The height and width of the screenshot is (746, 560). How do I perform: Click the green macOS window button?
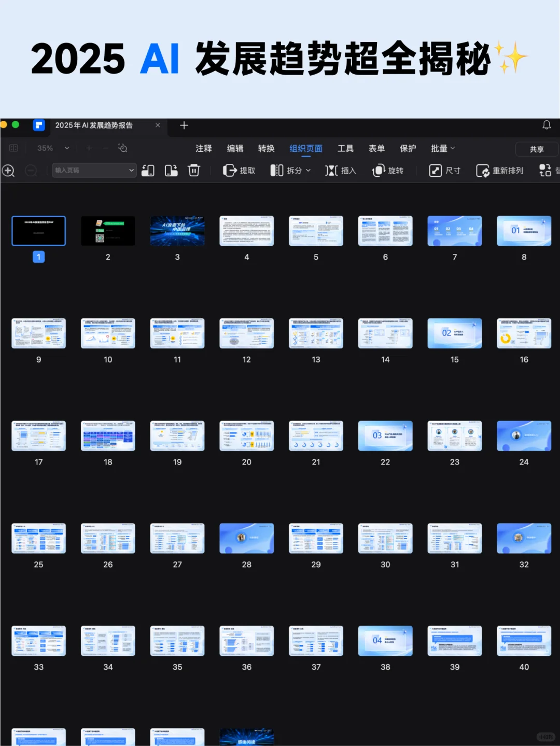pyautogui.click(x=16, y=124)
